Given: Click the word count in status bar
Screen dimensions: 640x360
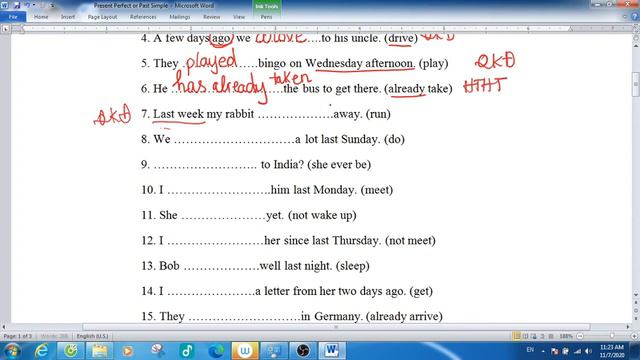Looking at the screenshot, I should [x=54, y=336].
